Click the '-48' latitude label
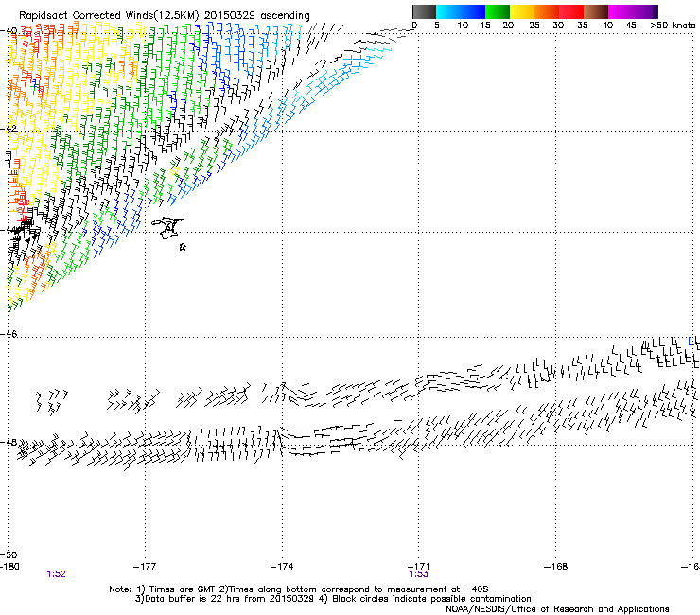Viewport: 700px width, 615px height. (9, 442)
